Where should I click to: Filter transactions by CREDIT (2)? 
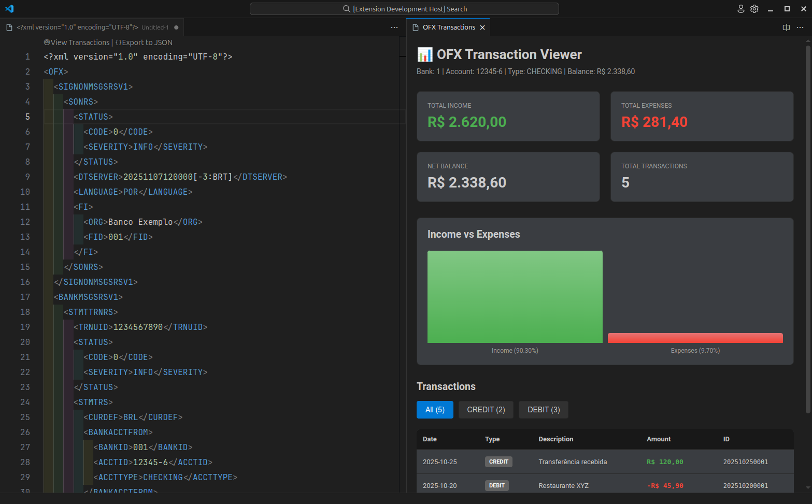pos(486,410)
